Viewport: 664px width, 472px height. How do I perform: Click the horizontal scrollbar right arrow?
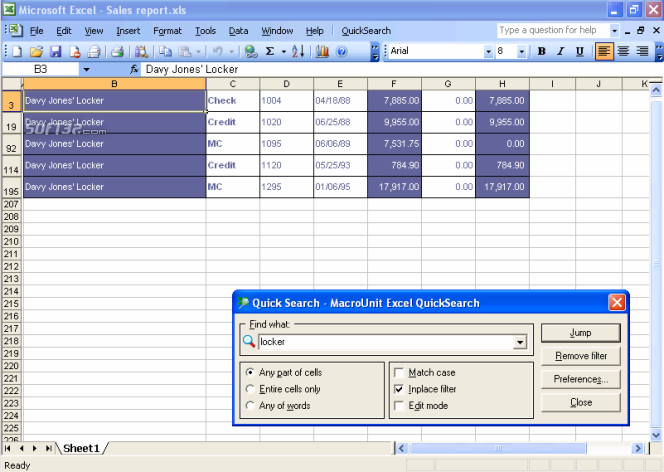point(638,448)
